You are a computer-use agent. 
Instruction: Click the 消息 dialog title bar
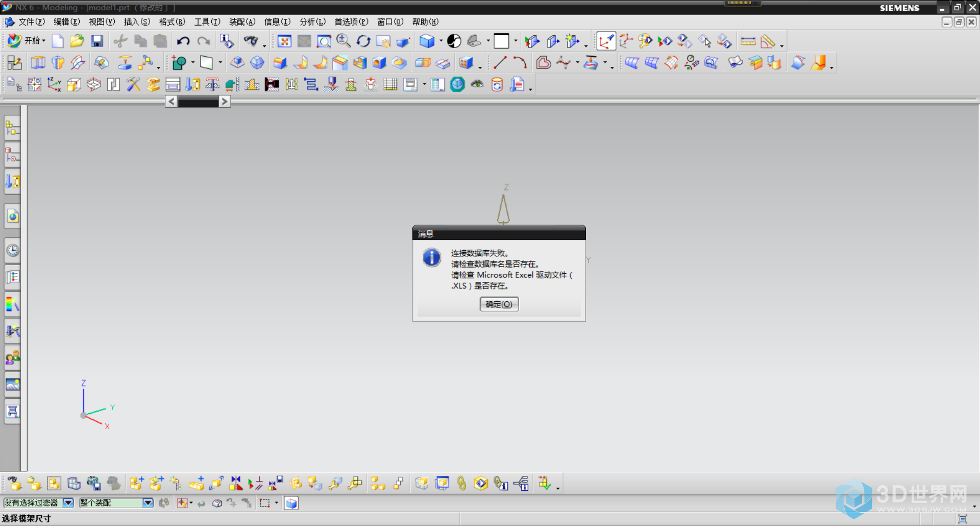click(x=499, y=233)
